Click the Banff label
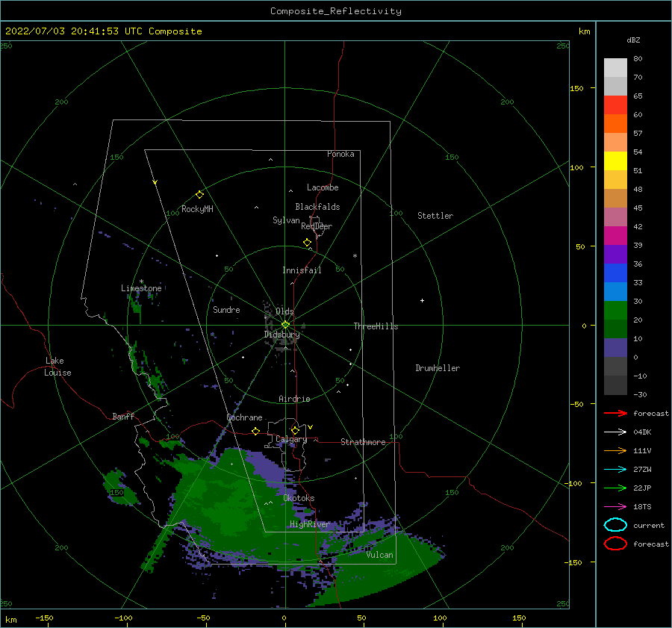The image size is (672, 628). coord(123,417)
